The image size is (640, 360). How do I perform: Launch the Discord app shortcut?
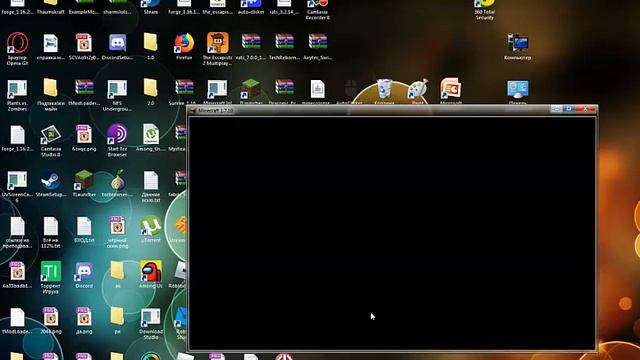[84, 272]
